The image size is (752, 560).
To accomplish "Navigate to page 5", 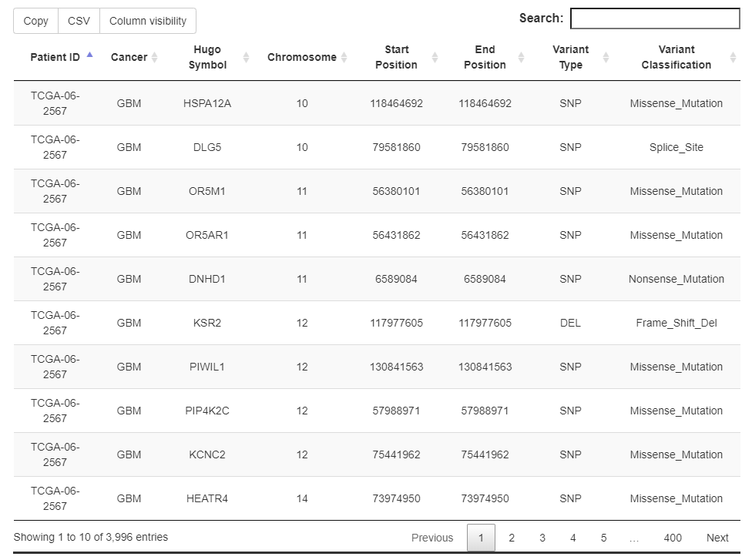I will (x=603, y=538).
